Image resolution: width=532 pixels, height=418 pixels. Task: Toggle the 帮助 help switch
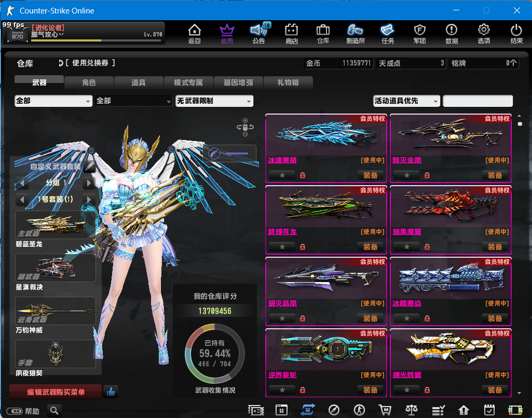click(x=15, y=411)
